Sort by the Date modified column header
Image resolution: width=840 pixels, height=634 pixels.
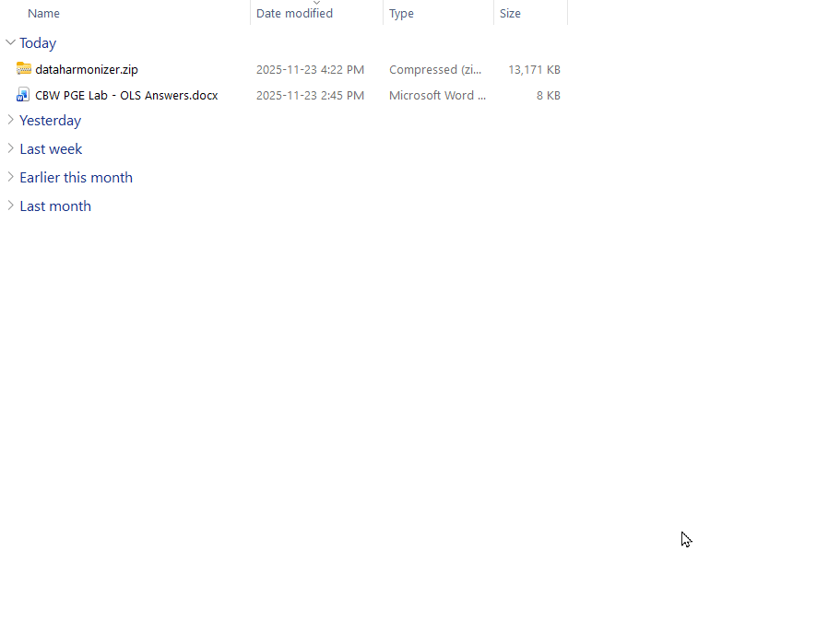294,14
